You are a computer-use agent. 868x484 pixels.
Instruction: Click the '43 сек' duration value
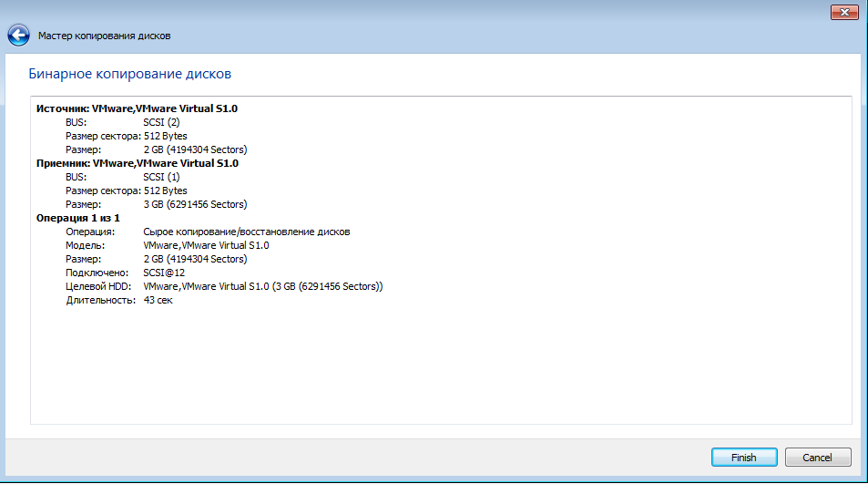(x=158, y=300)
